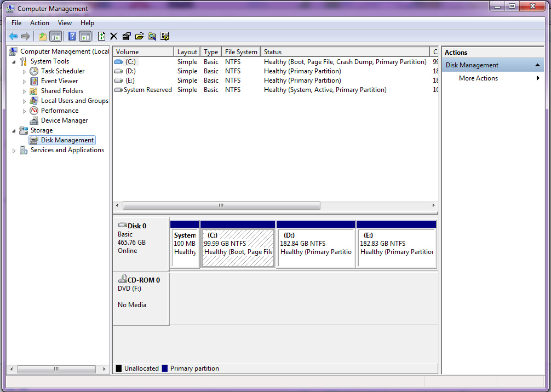Collapse the Storage tree node
The image size is (551, 392).
pos(13,130)
